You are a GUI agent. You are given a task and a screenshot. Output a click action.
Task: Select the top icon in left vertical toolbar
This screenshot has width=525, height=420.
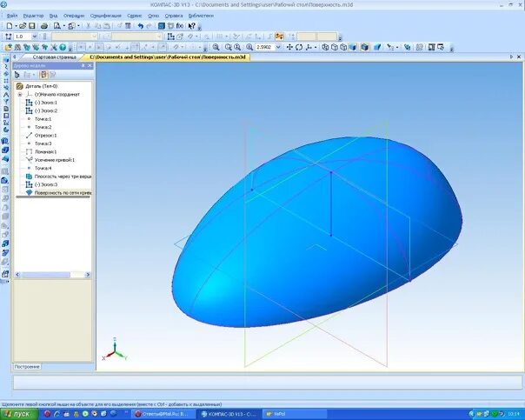click(x=6, y=60)
